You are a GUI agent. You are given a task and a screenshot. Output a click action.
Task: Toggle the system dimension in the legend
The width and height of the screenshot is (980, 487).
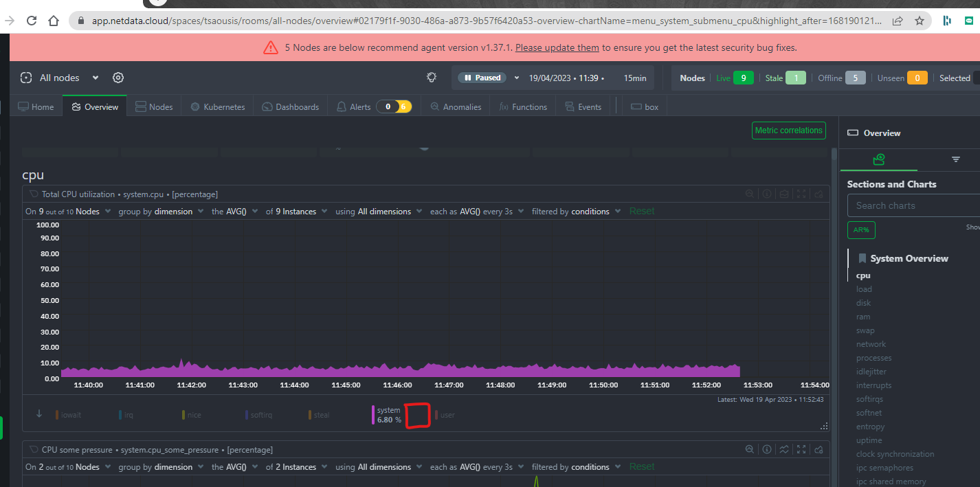[x=388, y=414]
